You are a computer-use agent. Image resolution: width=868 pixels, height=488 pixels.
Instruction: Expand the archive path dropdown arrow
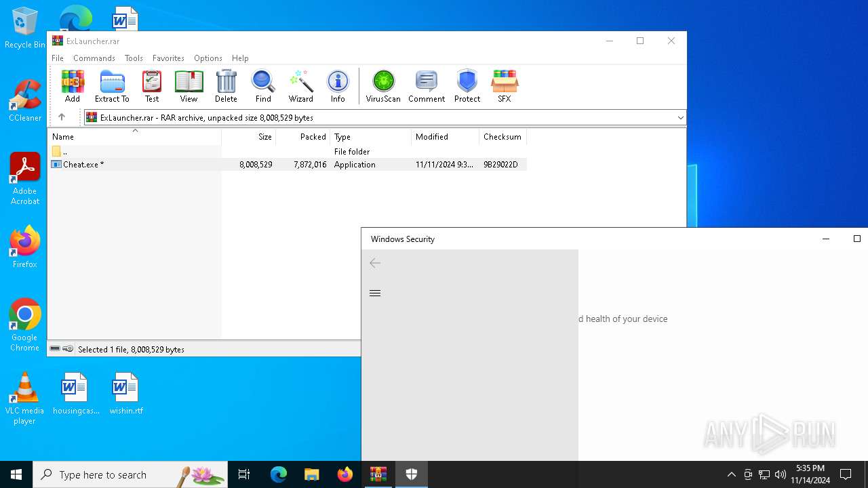click(x=680, y=118)
